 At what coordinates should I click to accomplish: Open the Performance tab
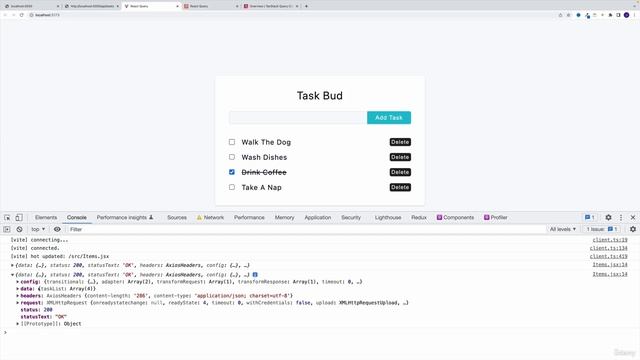(249, 218)
